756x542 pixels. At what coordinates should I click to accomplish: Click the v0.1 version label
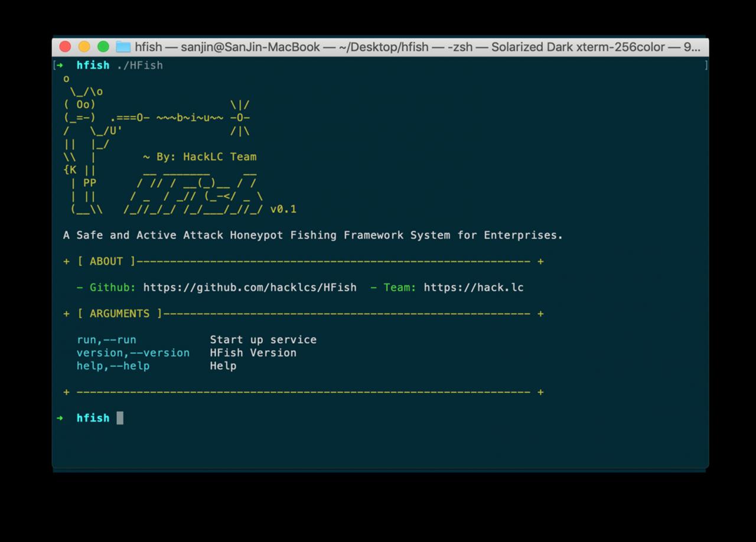point(283,209)
